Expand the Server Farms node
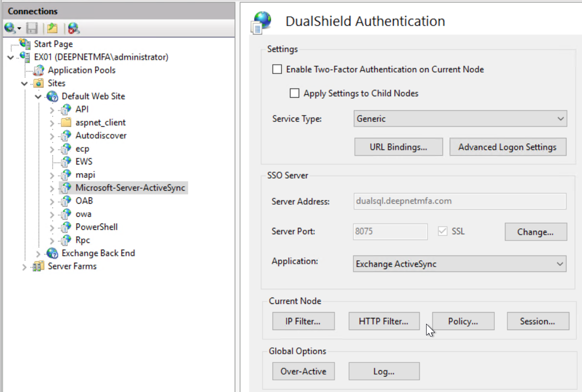 coord(25,267)
